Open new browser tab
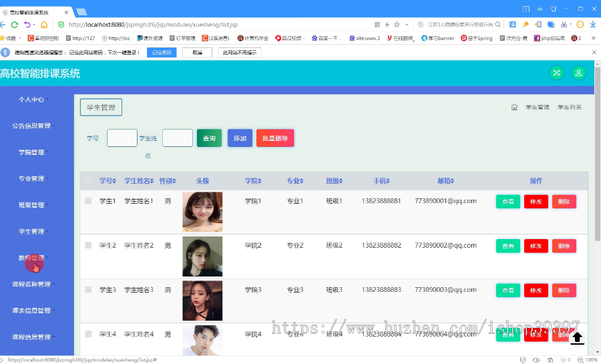 coord(81,12)
